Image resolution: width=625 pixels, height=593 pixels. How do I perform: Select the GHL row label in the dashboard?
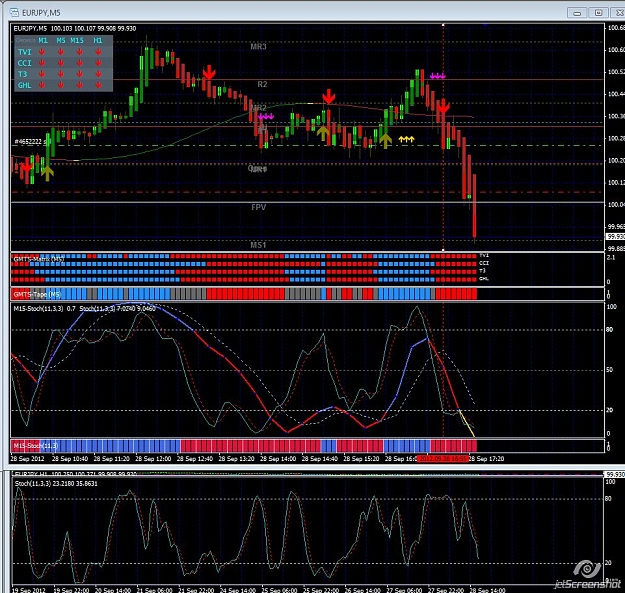pos(24,85)
